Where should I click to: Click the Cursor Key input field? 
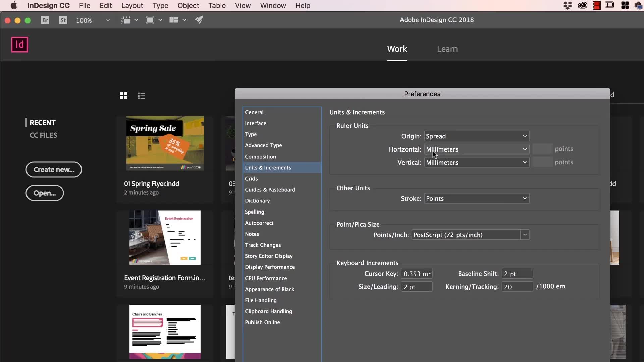tap(417, 274)
